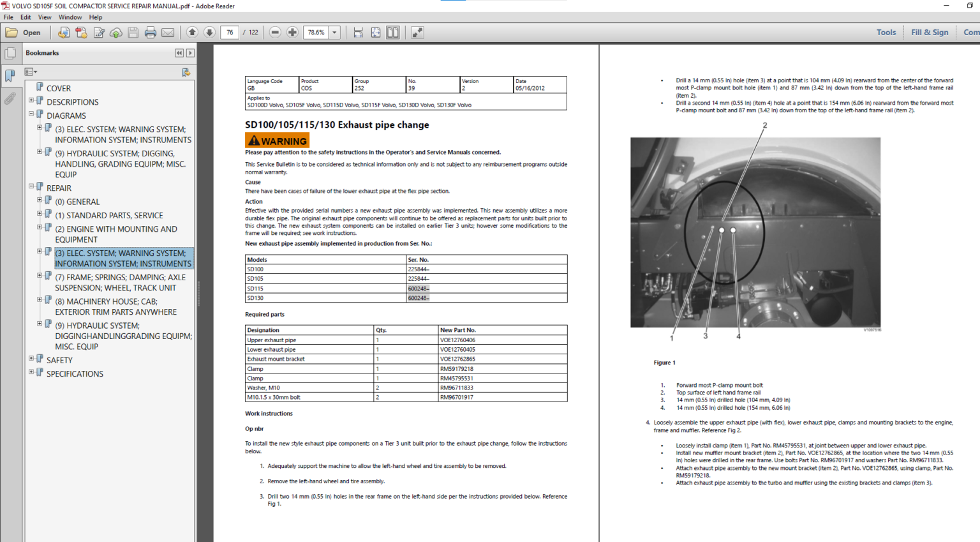Enable reading mode with the expand arrows icon

[418, 32]
